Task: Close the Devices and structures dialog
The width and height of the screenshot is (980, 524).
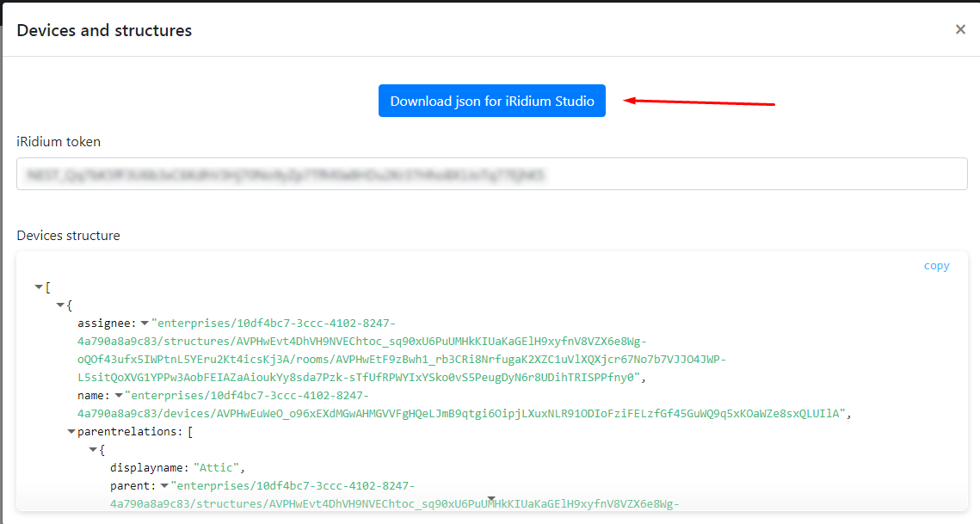Action: tap(960, 28)
